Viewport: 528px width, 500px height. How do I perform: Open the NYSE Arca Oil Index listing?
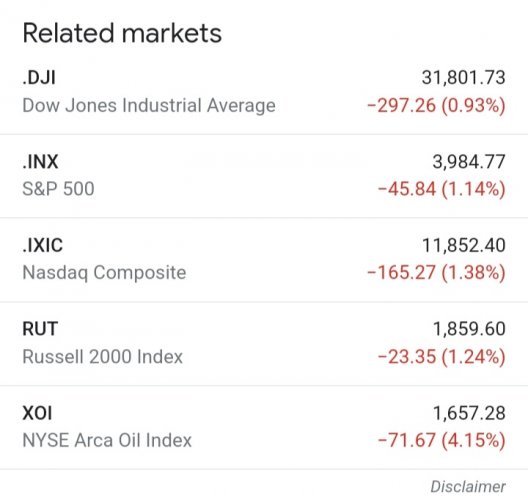coord(107,440)
